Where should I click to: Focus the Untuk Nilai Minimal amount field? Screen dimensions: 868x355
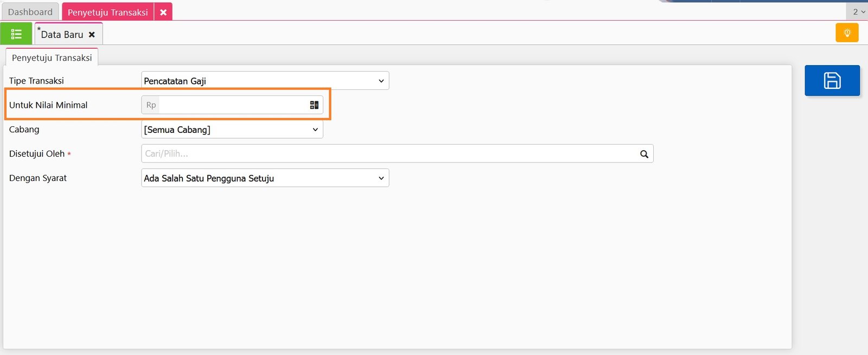click(x=232, y=105)
